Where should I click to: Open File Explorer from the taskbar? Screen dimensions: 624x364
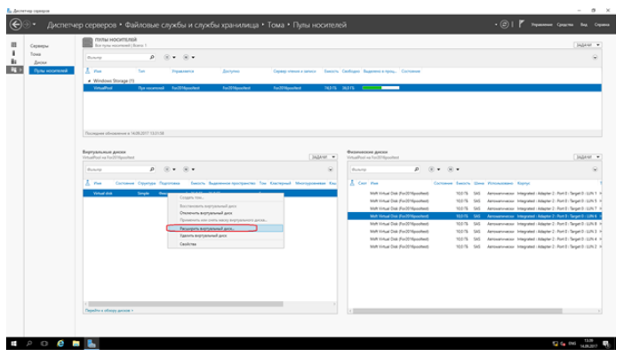[76, 343]
